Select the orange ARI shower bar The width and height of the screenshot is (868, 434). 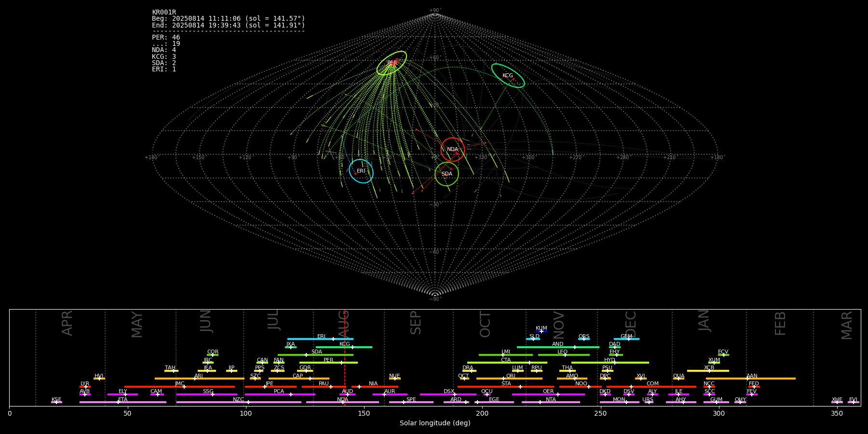(199, 379)
